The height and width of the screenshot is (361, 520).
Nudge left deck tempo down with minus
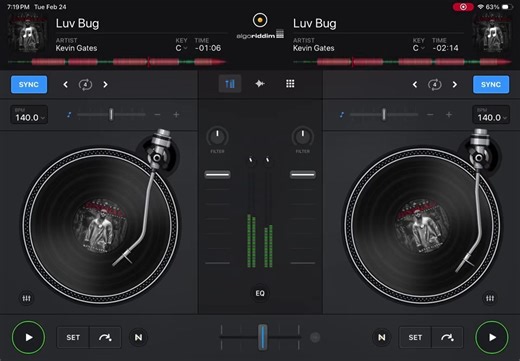click(157, 115)
